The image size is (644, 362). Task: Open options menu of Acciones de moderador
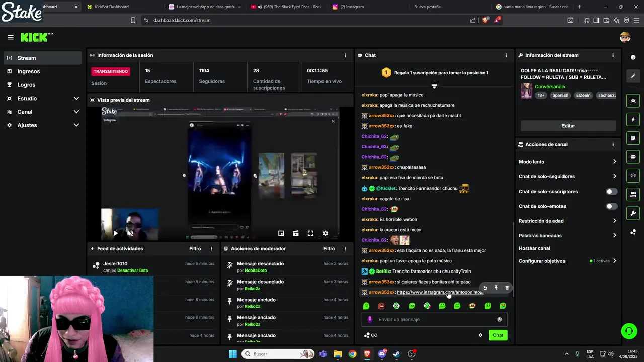345,249
